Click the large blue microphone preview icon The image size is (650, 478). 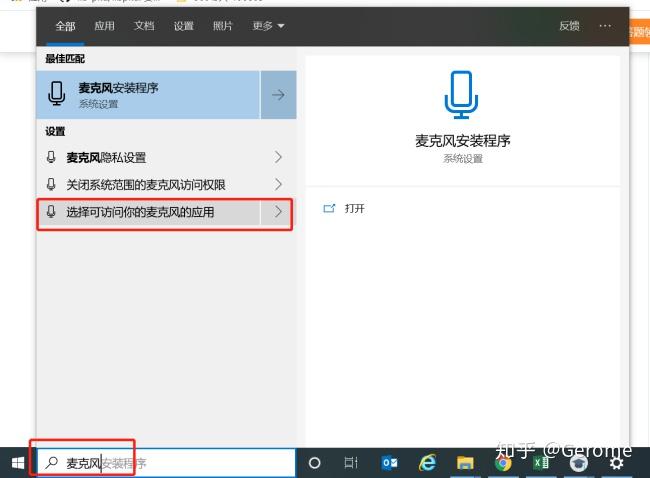pos(461,95)
